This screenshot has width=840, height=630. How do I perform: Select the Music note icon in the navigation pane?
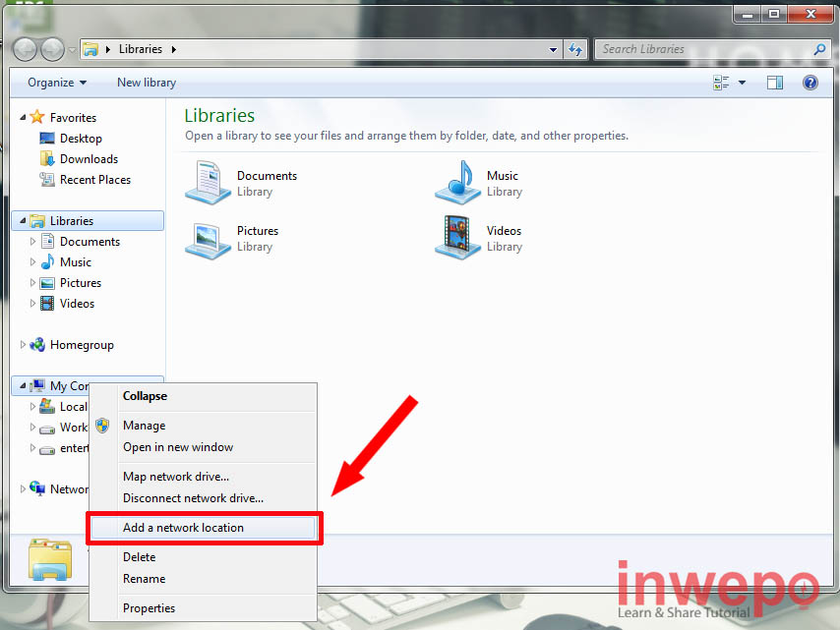(47, 261)
